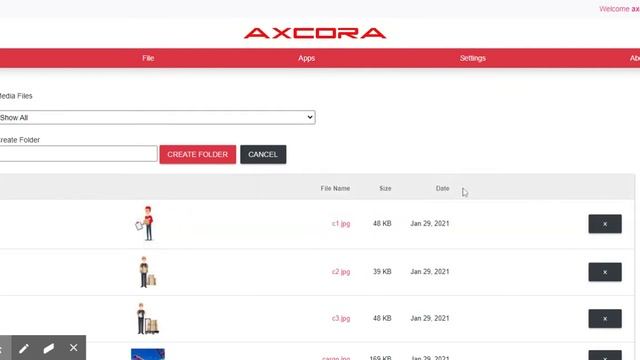Delete the c1.jpg file
Screen dimensions: 640x360
tap(605, 224)
